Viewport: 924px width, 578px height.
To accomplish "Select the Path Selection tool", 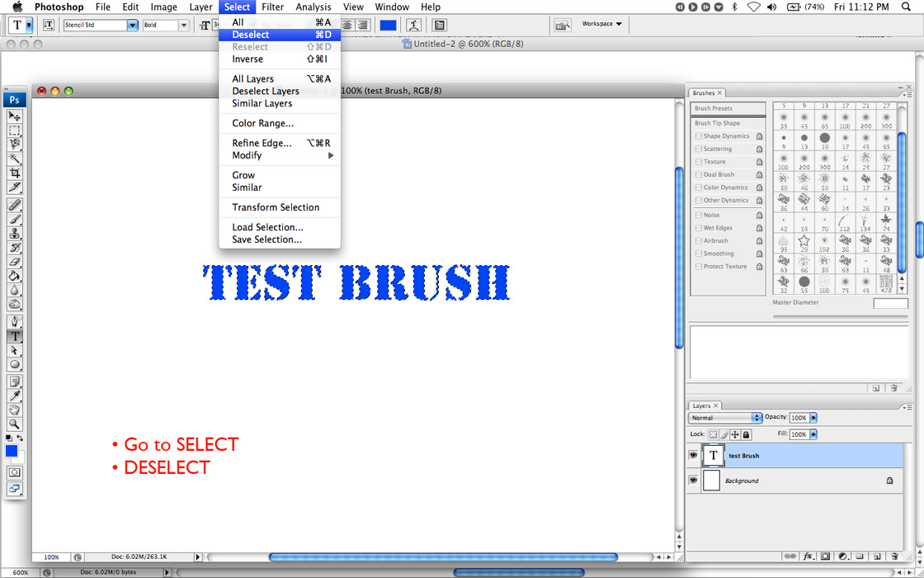I will pos(15,350).
